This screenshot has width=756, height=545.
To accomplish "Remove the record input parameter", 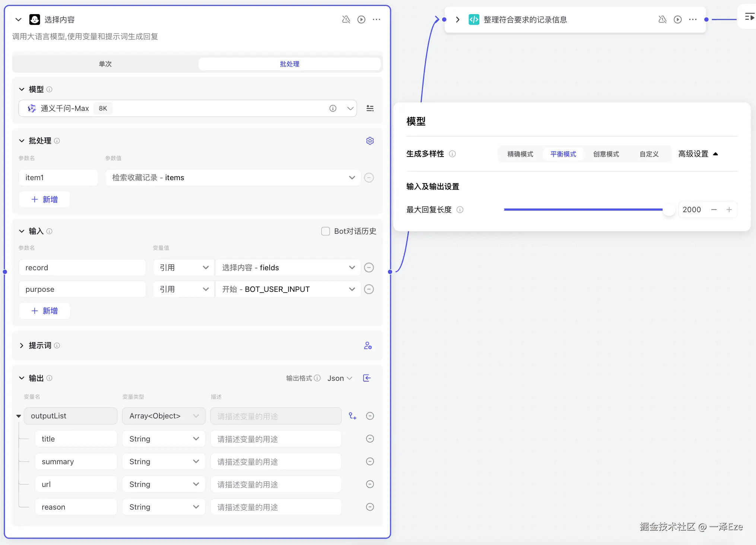I will click(369, 268).
